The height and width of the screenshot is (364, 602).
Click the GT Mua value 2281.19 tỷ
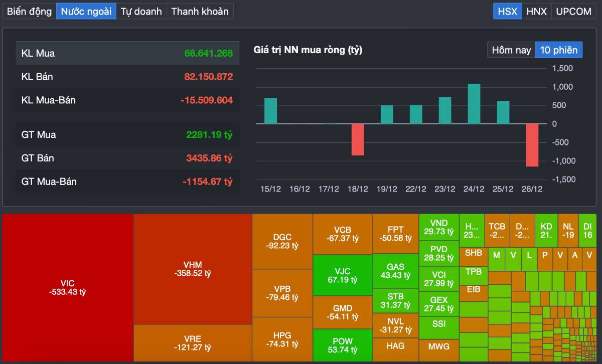209,134
